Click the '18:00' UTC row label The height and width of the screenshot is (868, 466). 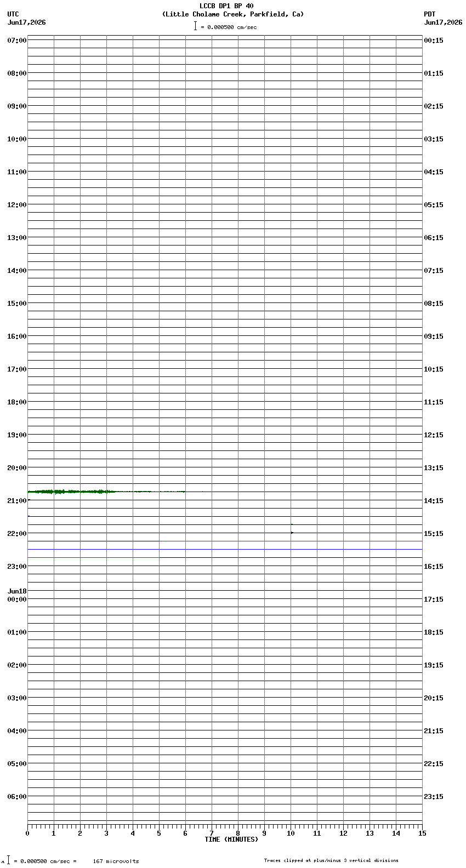[x=17, y=402]
